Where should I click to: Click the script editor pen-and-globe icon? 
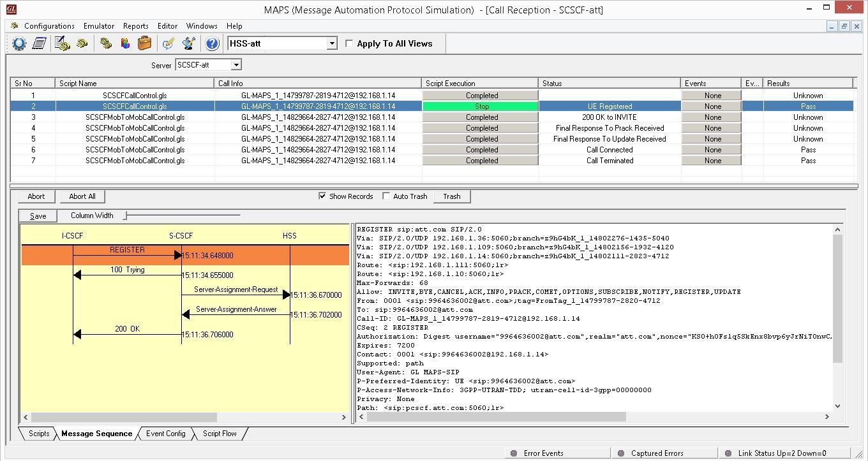[189, 43]
